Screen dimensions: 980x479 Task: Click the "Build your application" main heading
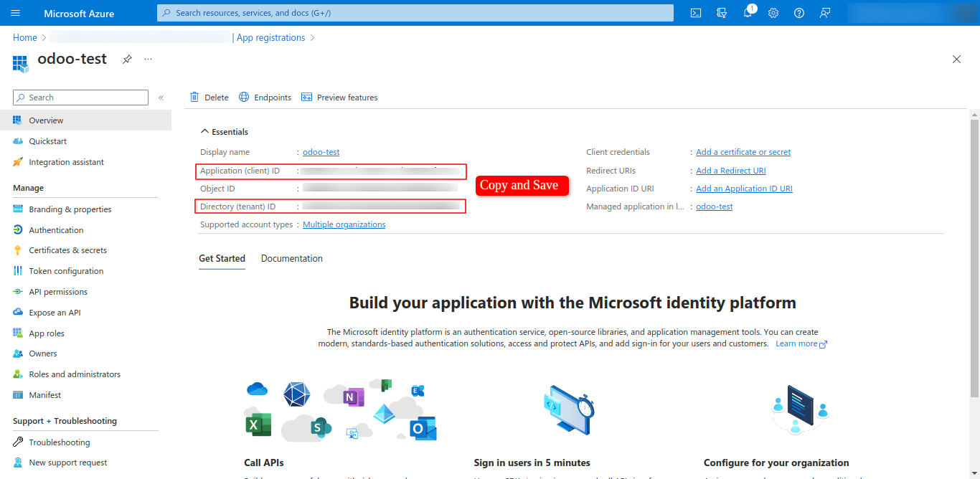point(573,303)
